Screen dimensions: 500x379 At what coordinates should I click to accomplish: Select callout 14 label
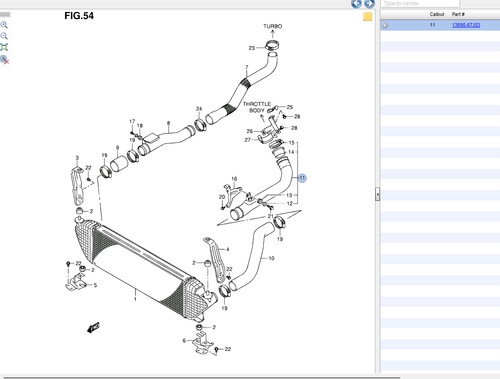point(291,152)
